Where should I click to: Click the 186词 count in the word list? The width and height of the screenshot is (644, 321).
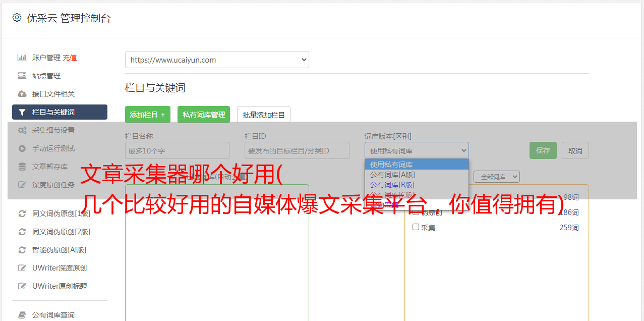coord(569,212)
